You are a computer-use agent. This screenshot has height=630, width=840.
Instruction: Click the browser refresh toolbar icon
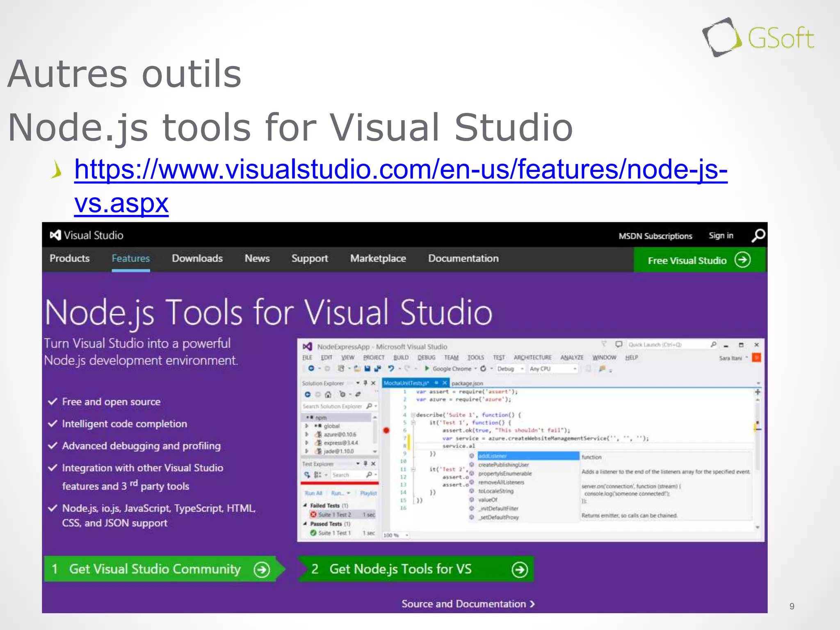[484, 368]
